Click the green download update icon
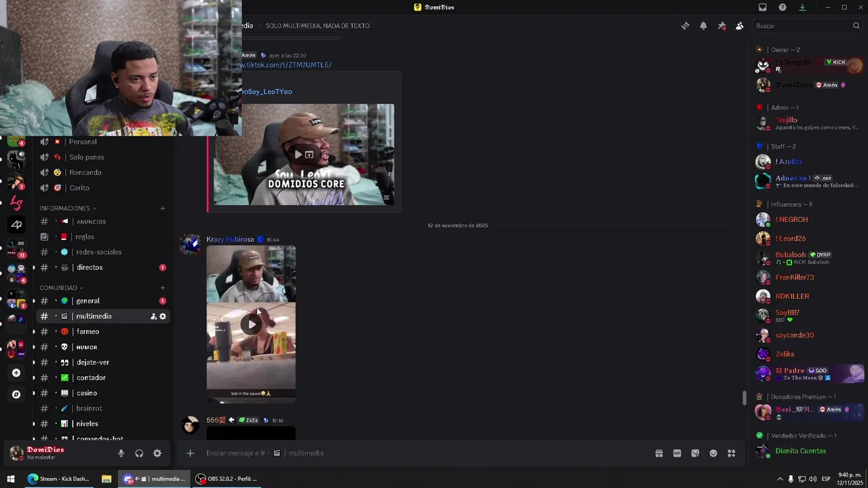Viewport: 868px width, 488px height. coord(802,7)
